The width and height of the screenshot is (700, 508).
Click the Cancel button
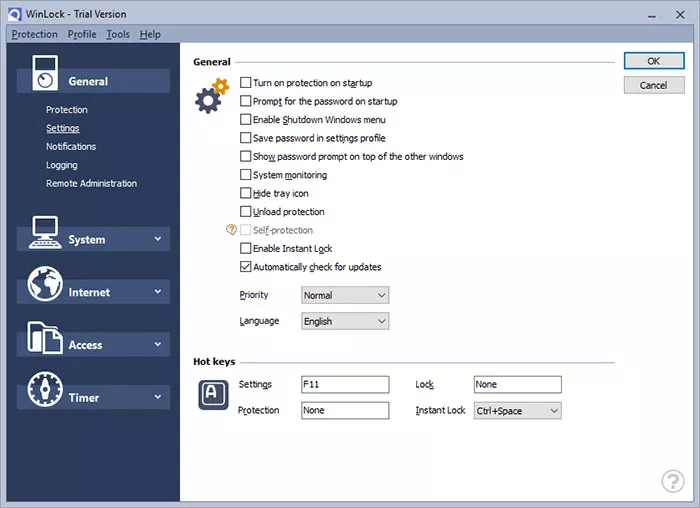point(654,85)
